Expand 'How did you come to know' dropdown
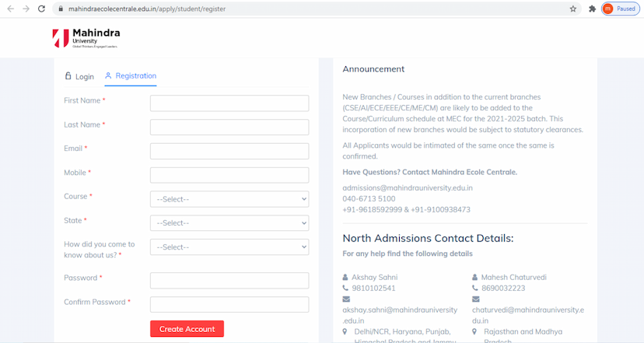Image resolution: width=644 pixels, height=343 pixels. coord(229,247)
